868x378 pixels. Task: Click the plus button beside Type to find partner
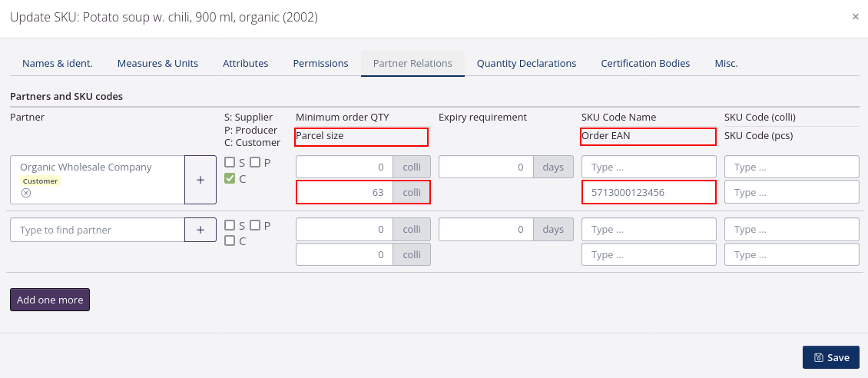[200, 230]
